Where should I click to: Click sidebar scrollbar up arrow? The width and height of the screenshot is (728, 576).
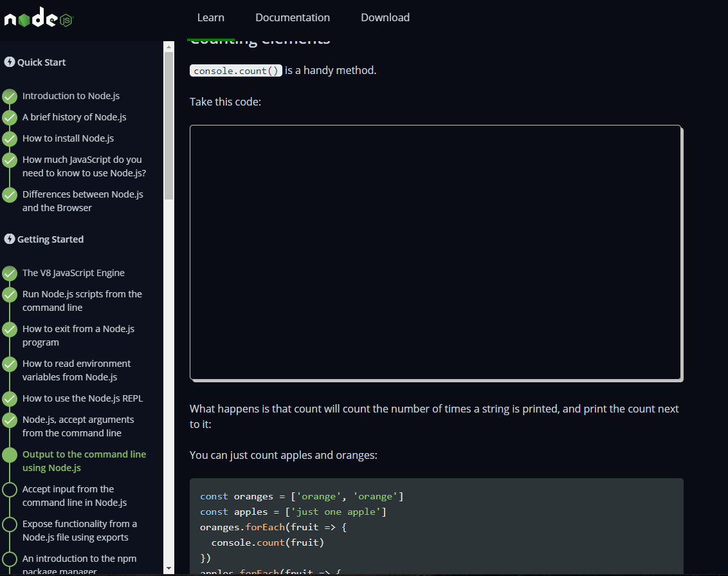point(169,47)
